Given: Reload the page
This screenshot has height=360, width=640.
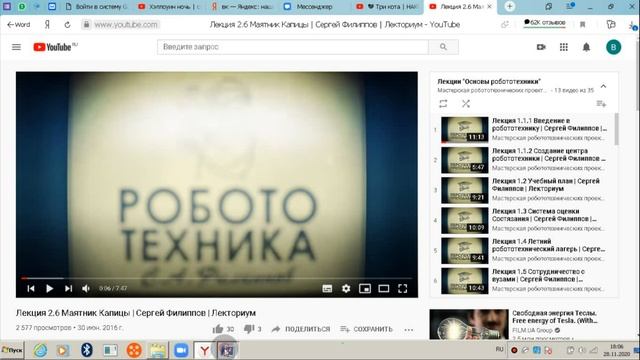Looking at the screenshot, I should [x=67, y=24].
